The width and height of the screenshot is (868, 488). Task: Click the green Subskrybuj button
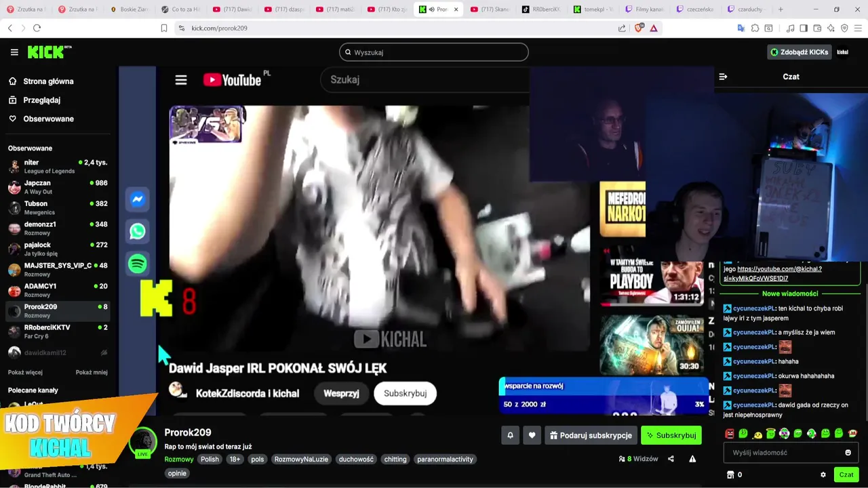click(671, 435)
